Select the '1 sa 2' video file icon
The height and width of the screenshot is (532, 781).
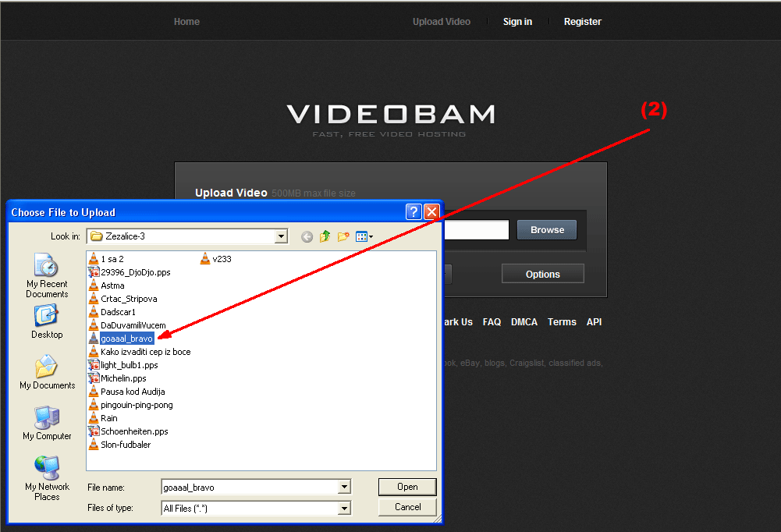[x=94, y=258]
